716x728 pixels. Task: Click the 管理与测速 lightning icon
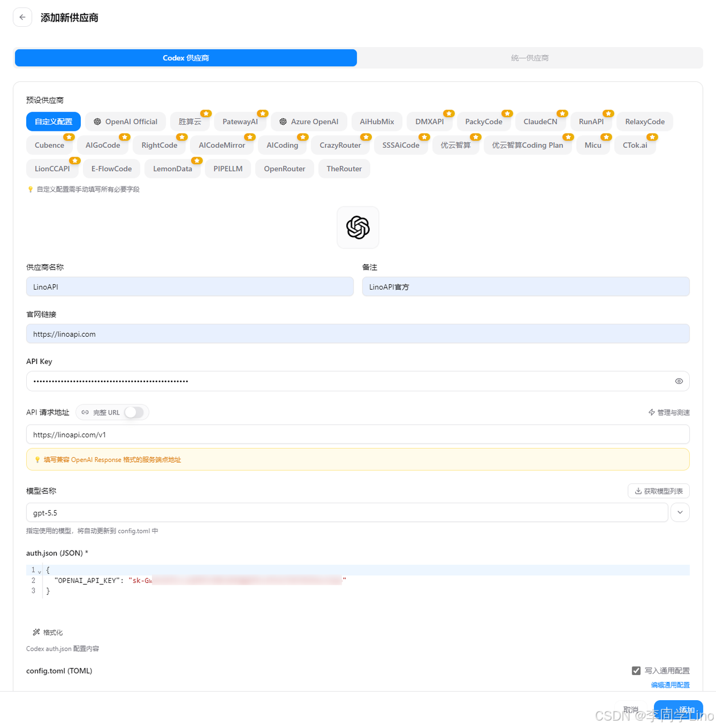point(652,412)
